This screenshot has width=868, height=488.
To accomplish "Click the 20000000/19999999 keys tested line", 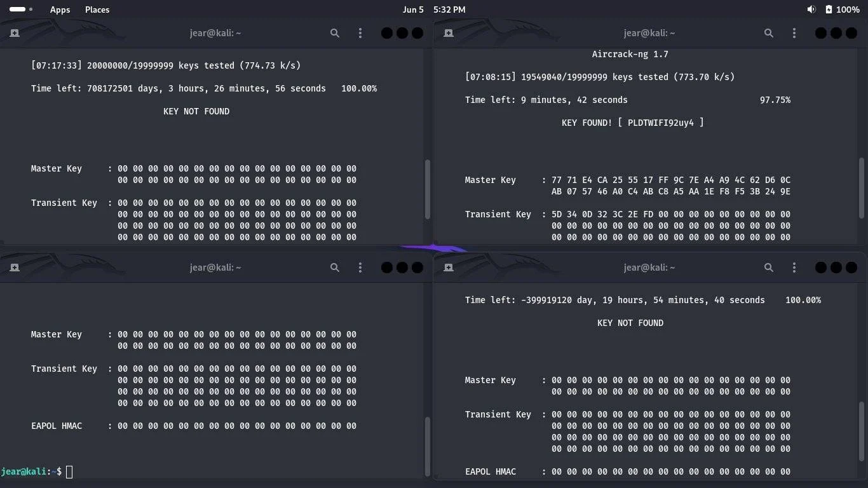I will pyautogui.click(x=166, y=65).
